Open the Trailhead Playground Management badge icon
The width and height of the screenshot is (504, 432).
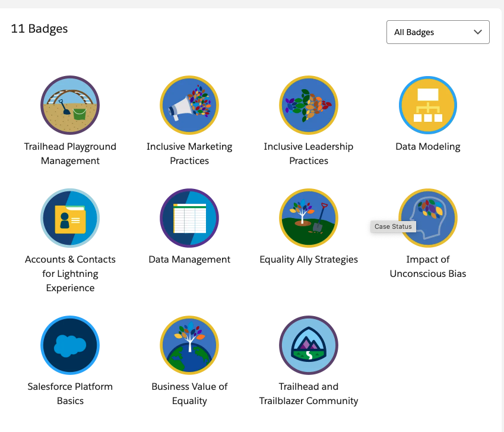point(70,105)
